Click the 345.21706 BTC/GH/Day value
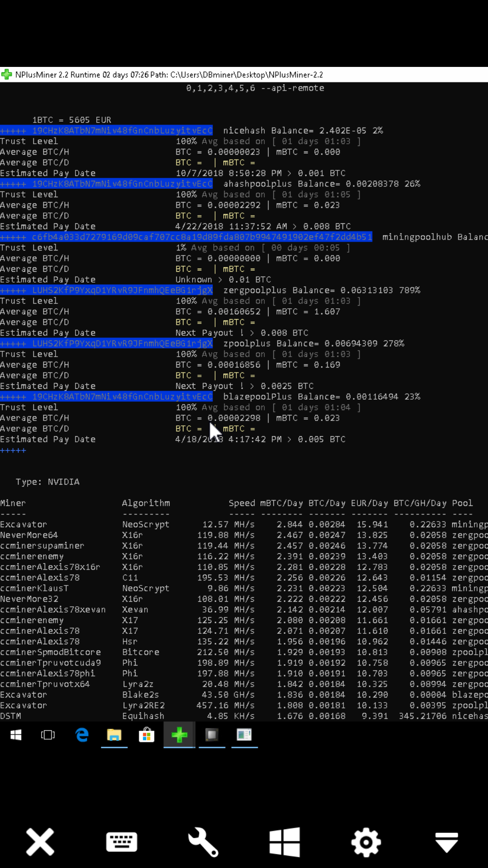This screenshot has width=488, height=868. tap(422, 716)
